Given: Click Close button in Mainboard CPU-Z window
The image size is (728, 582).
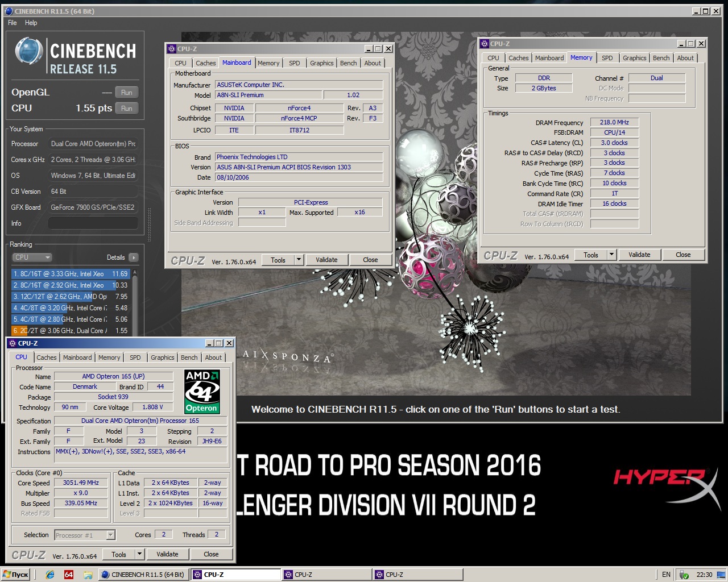Looking at the screenshot, I should tap(370, 260).
